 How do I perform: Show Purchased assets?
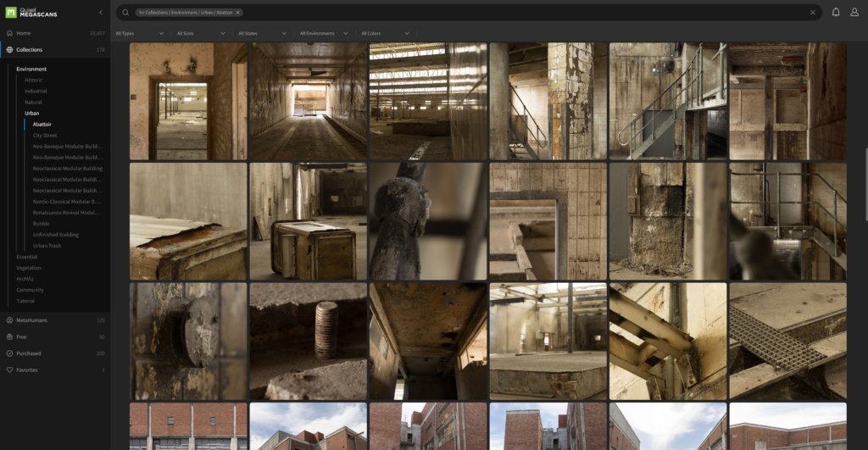pyautogui.click(x=29, y=353)
